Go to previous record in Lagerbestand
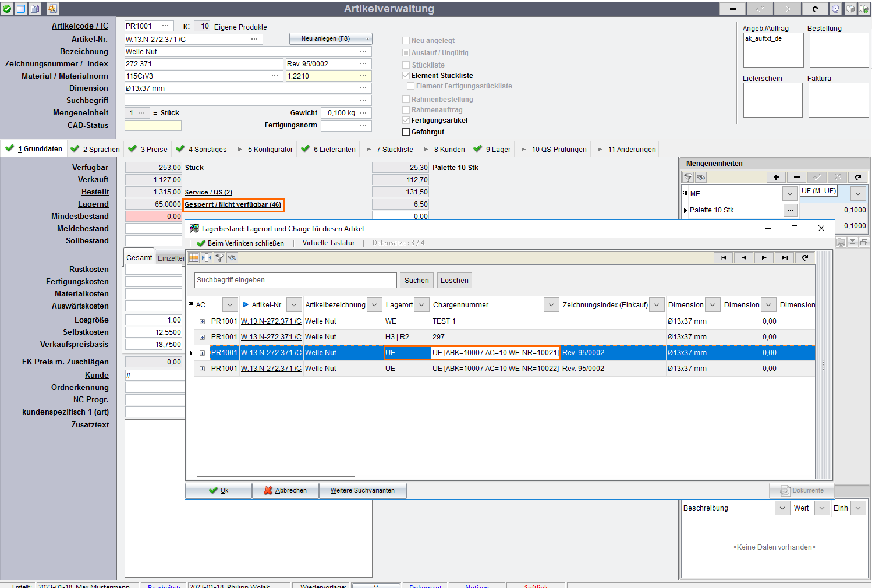The width and height of the screenshot is (872, 588). click(743, 257)
